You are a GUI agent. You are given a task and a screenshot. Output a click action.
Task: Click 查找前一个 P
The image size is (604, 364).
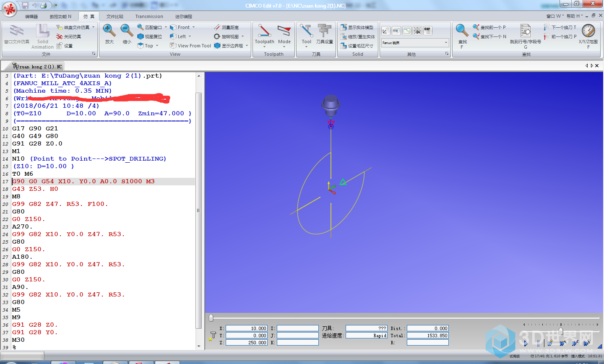point(489,27)
